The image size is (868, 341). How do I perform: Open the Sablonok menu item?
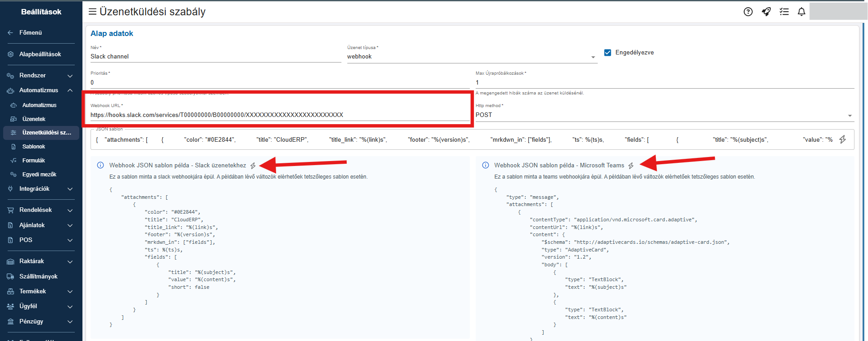[x=34, y=147]
